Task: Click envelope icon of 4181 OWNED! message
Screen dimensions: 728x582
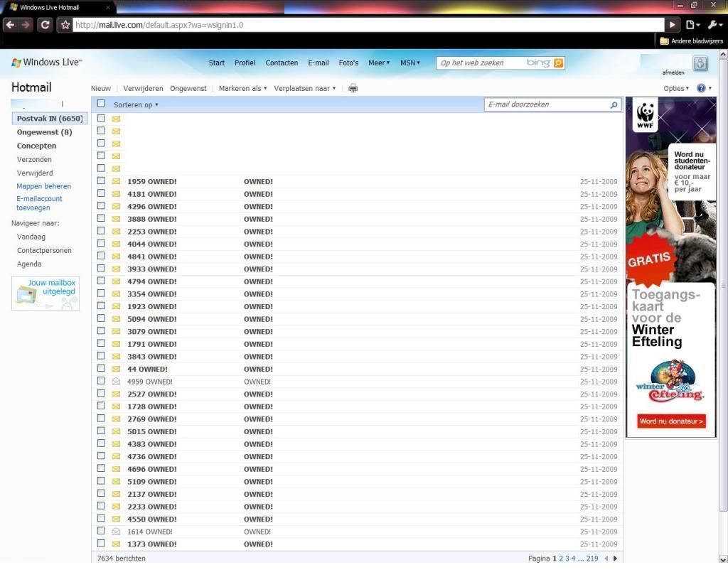Action: (116, 194)
